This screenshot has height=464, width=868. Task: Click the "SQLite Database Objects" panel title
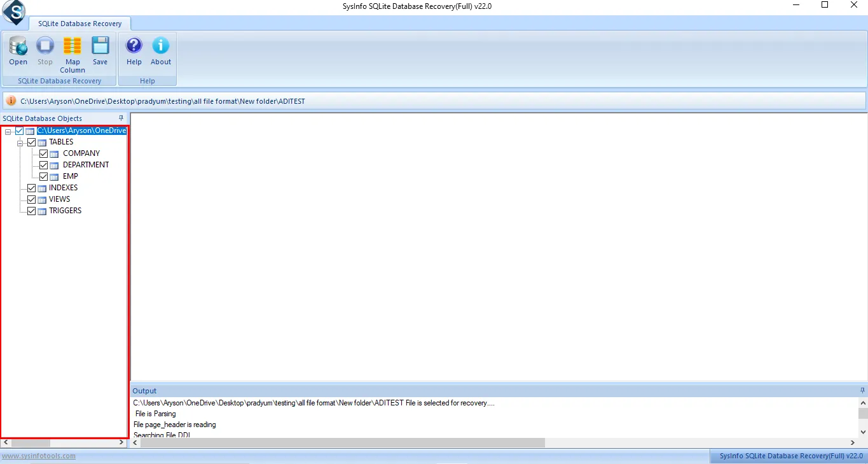click(x=42, y=118)
